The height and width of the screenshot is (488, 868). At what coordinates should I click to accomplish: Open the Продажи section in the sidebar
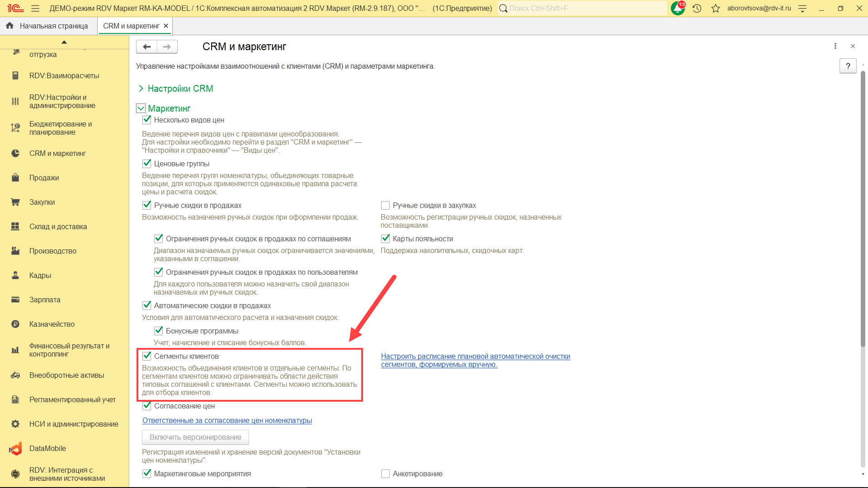(x=44, y=178)
